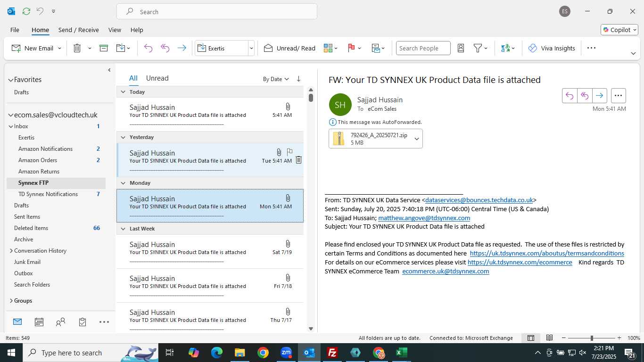Click the Forward arrow in ribbon
The width and height of the screenshot is (644, 362).
tap(182, 48)
